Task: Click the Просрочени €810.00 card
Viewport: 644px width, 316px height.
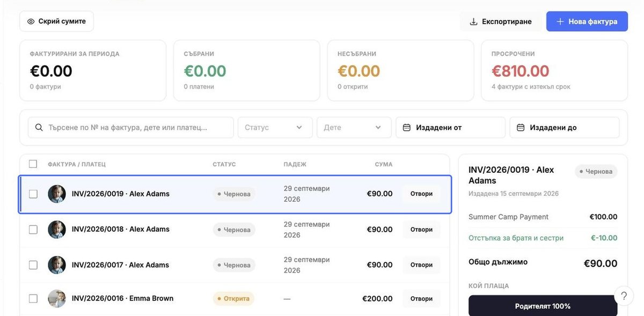Action: tap(554, 70)
